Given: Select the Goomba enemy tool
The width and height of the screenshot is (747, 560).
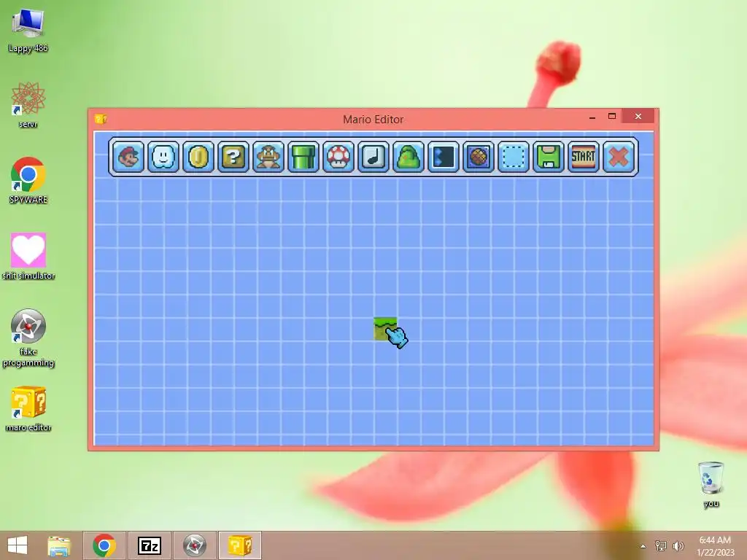Looking at the screenshot, I should (x=268, y=157).
